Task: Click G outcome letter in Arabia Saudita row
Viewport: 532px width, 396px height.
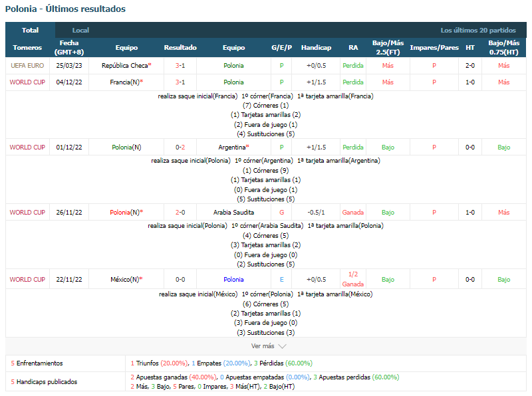Action: [x=281, y=212]
